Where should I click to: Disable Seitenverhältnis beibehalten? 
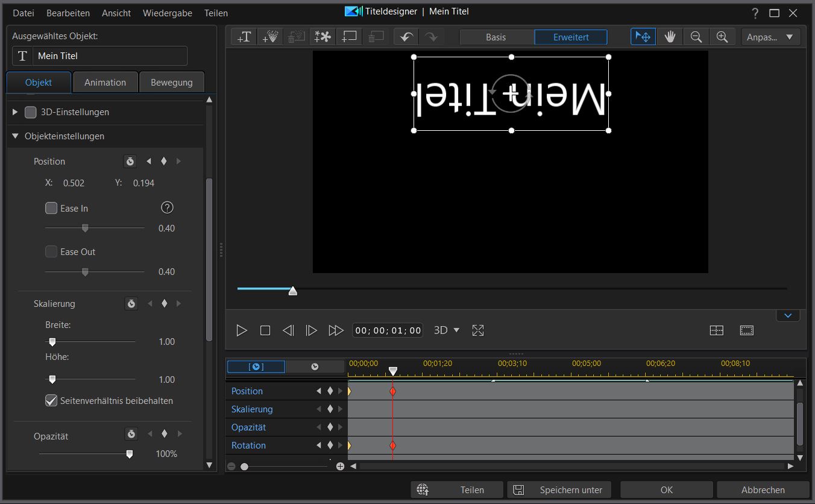point(51,400)
